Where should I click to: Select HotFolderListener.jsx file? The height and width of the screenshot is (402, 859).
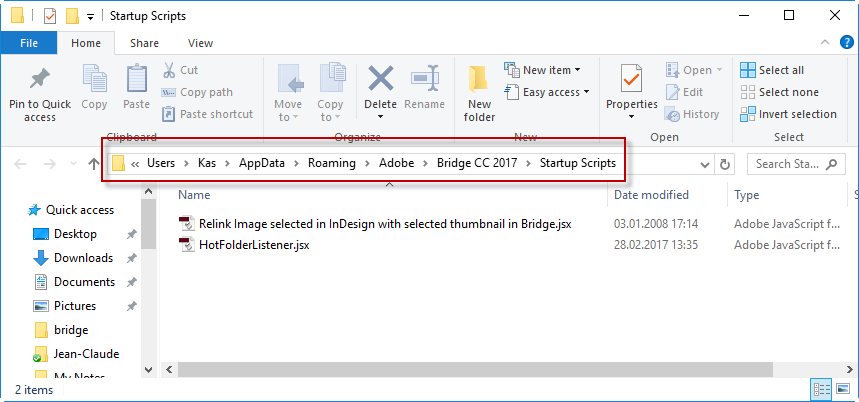(254, 245)
